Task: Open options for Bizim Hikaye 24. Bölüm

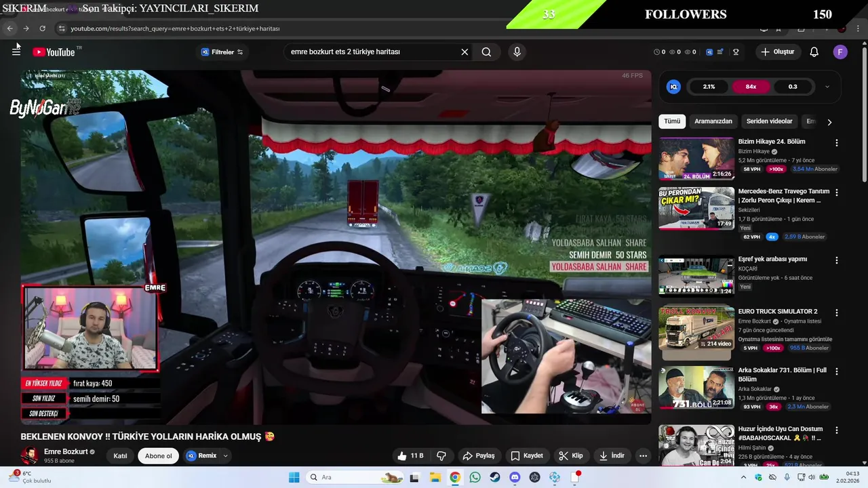Action: [836, 143]
